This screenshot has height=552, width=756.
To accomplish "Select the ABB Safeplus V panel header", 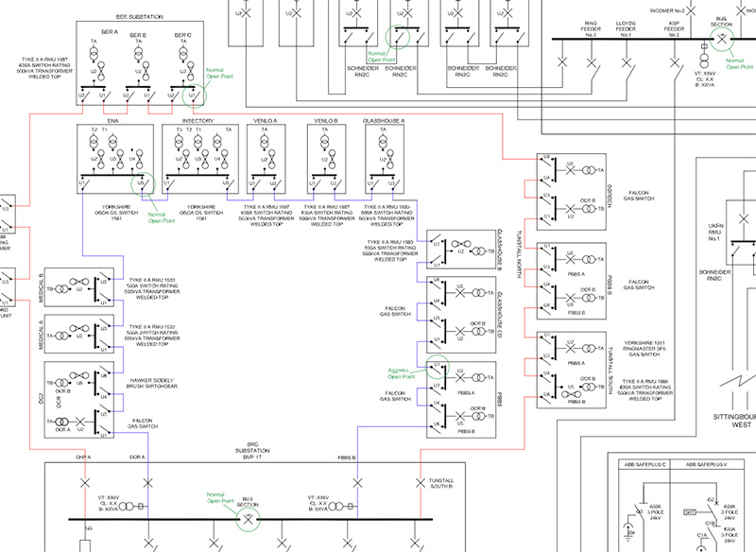I will click(706, 465).
